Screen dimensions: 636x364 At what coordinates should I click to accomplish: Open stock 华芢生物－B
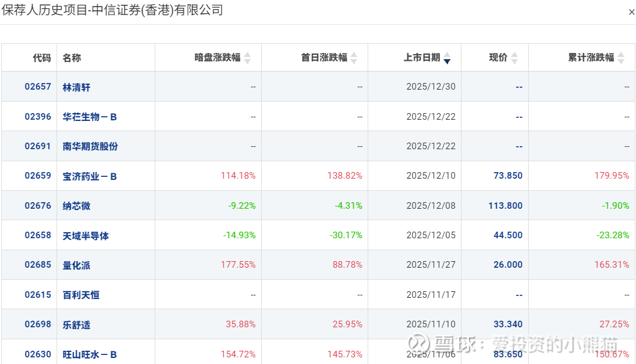point(90,117)
